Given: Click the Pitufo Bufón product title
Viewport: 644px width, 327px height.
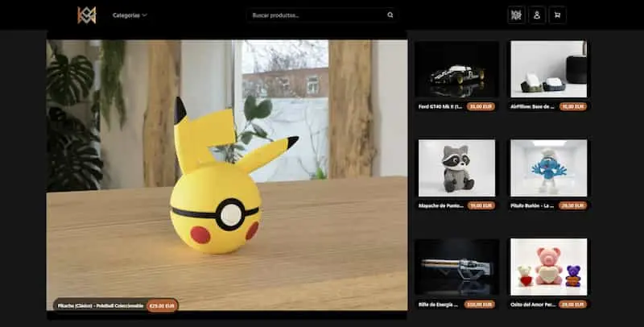Looking at the screenshot, I should coord(532,206).
